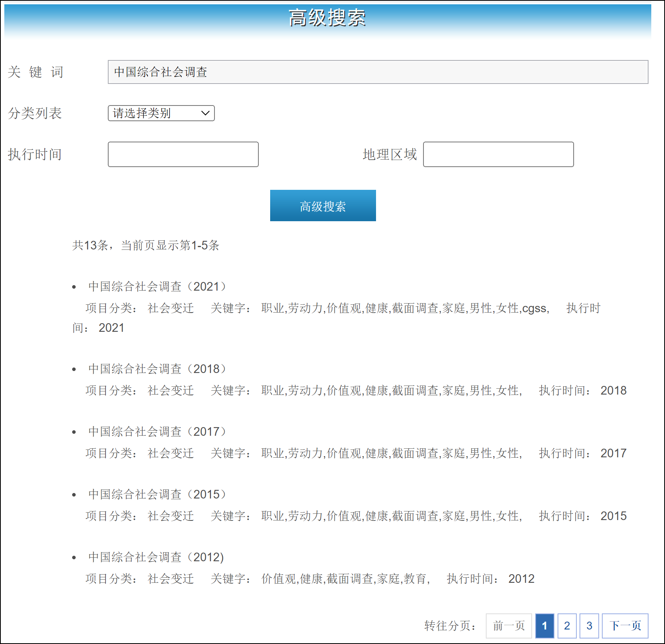Open the 中国综合社会调查（2012）result link
The height and width of the screenshot is (644, 665).
(x=156, y=557)
